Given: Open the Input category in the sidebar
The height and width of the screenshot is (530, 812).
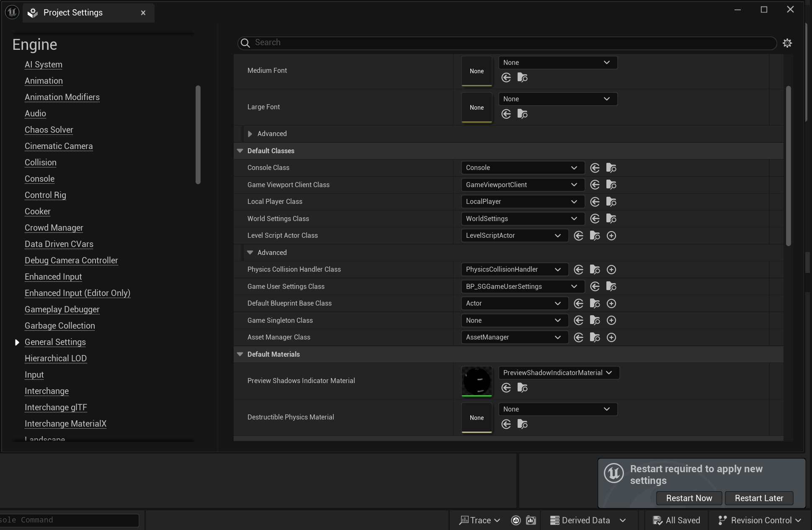Looking at the screenshot, I should (x=34, y=375).
